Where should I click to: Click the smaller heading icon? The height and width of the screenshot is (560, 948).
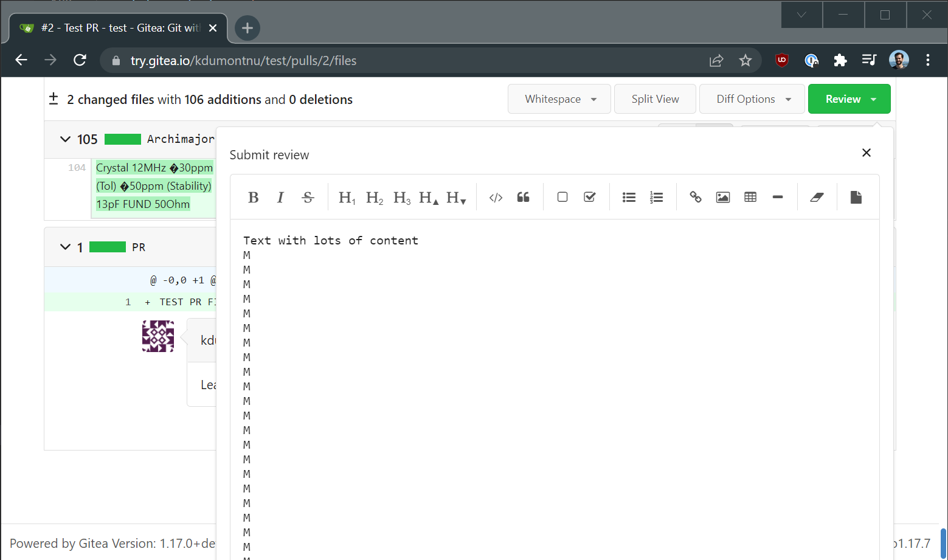(x=456, y=197)
